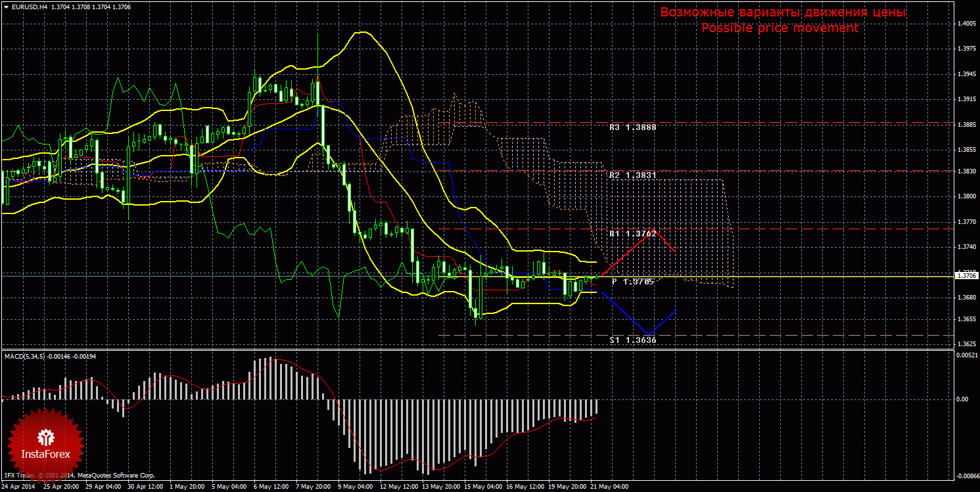Click the 29 Apr 04:00 time label
980x492 pixels.
(x=104, y=487)
